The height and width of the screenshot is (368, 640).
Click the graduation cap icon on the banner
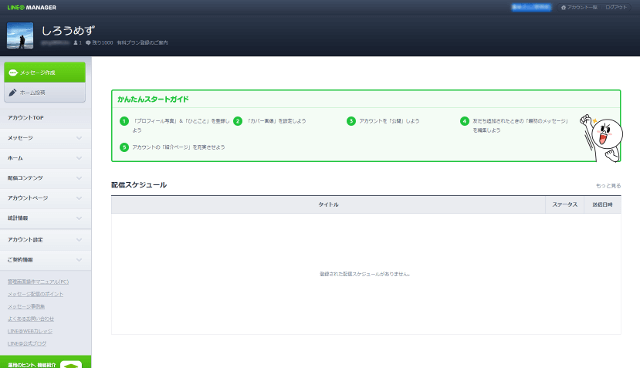pyautogui.click(x=71, y=364)
